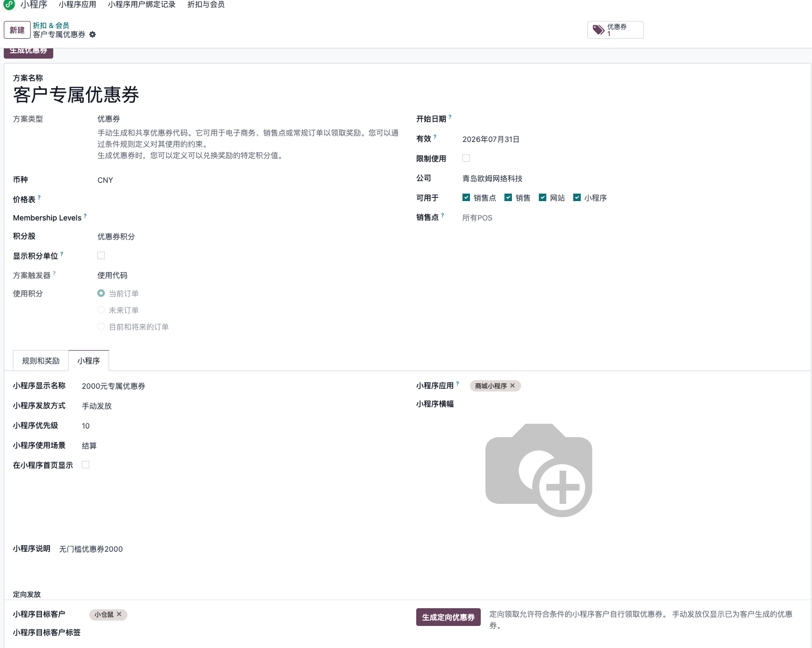Viewport: 812px width, 648px height.
Task: Open the 币种 CNY dropdown field
Action: click(x=247, y=180)
